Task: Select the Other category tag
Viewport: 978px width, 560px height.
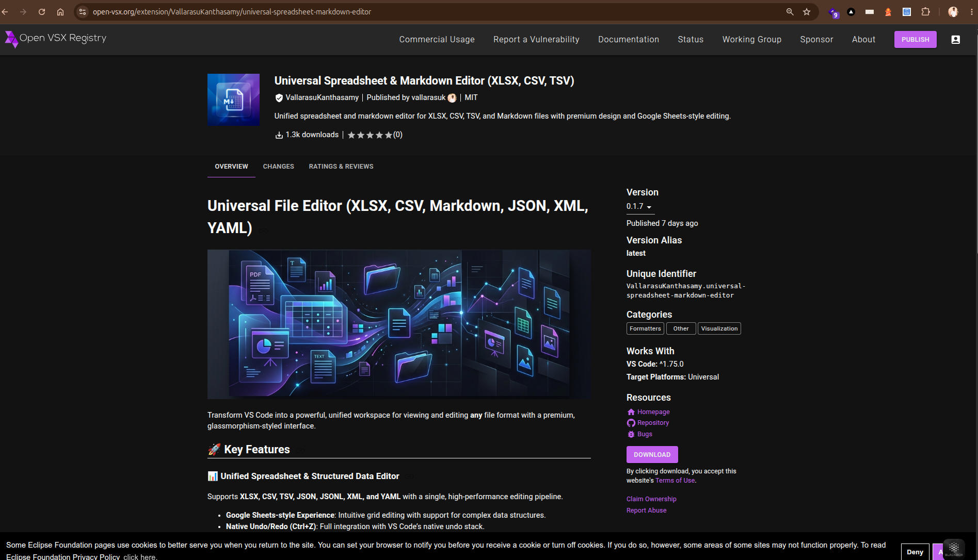Action: [681, 329]
